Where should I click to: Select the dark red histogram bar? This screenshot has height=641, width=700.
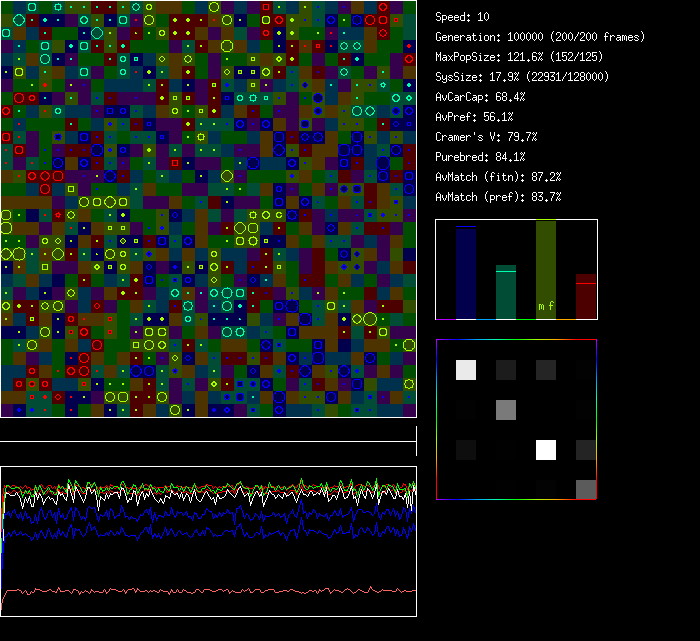585,296
